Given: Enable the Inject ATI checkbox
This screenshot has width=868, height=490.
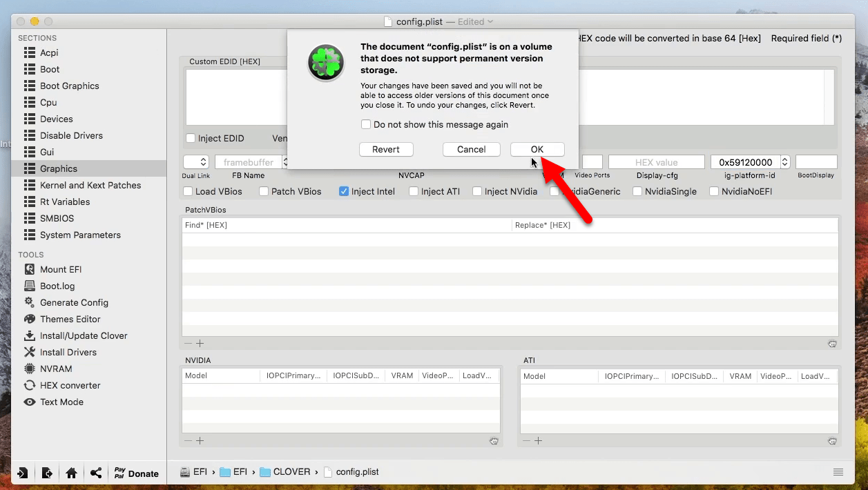Looking at the screenshot, I should point(414,191).
